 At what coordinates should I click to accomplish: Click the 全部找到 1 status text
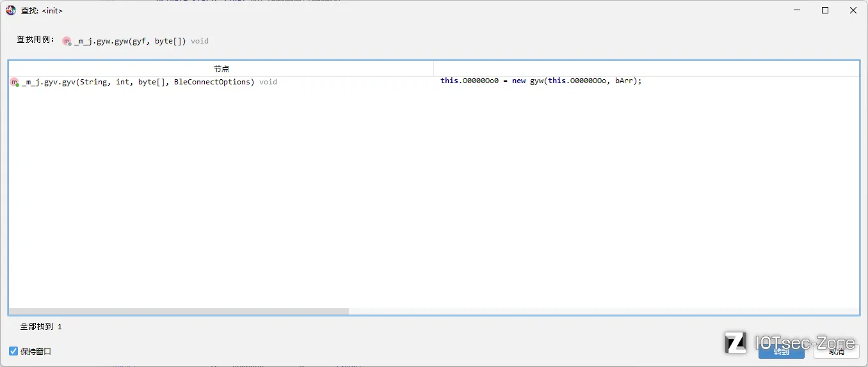point(41,327)
